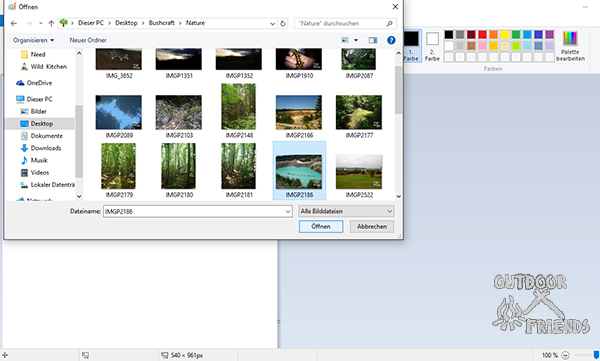Open the dialog's help icon
Viewport: 600px width, 361px height.
pyautogui.click(x=391, y=40)
